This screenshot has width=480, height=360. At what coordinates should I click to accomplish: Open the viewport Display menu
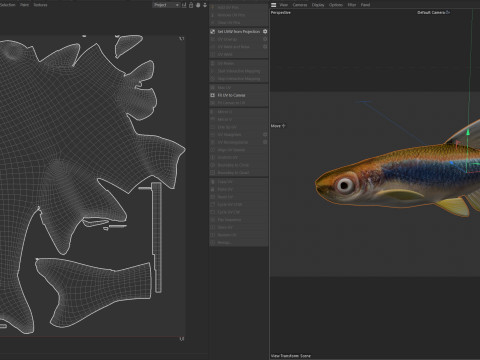tap(318, 5)
